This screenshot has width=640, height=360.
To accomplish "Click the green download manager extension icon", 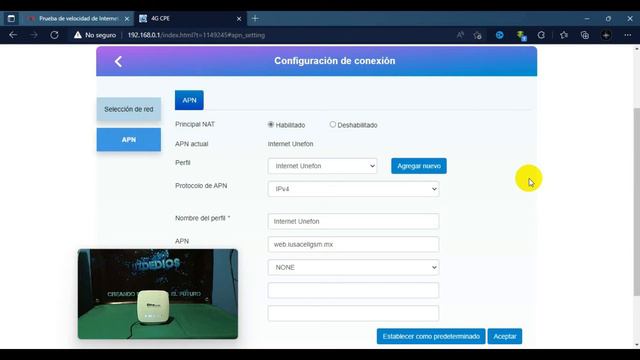I will pyautogui.click(x=521, y=36).
